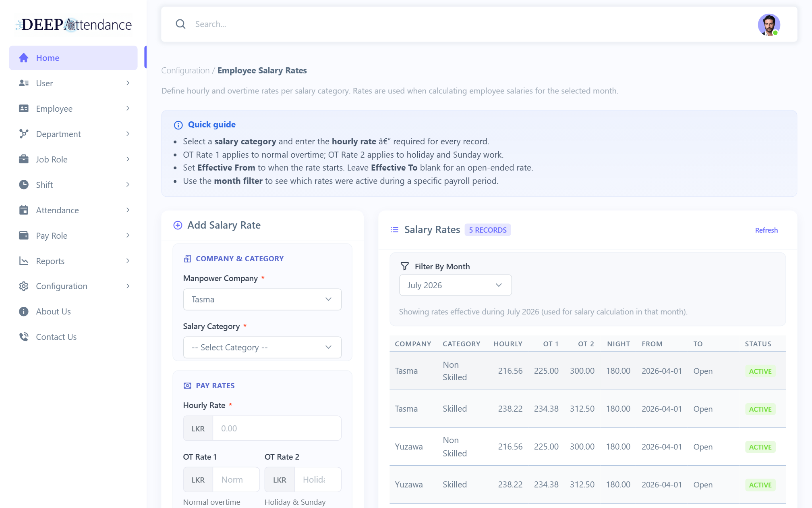Open the Manpower Company dropdown
The height and width of the screenshot is (508, 812).
coord(262,299)
